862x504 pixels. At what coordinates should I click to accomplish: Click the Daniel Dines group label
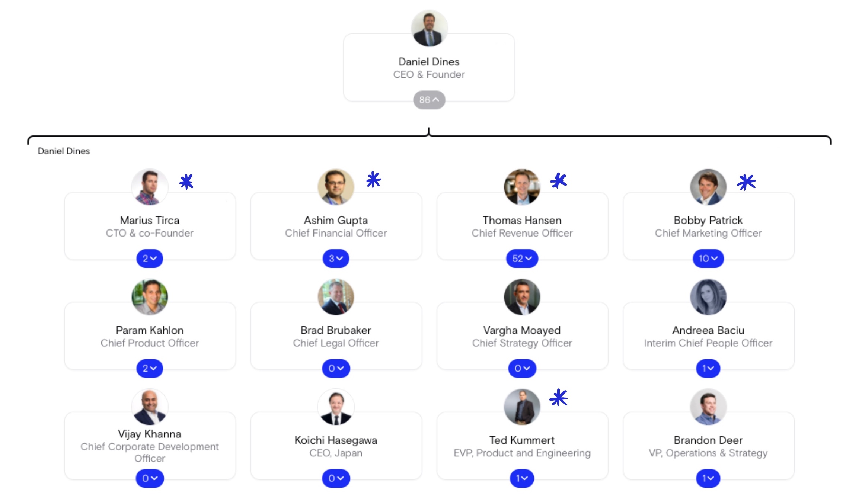(64, 151)
